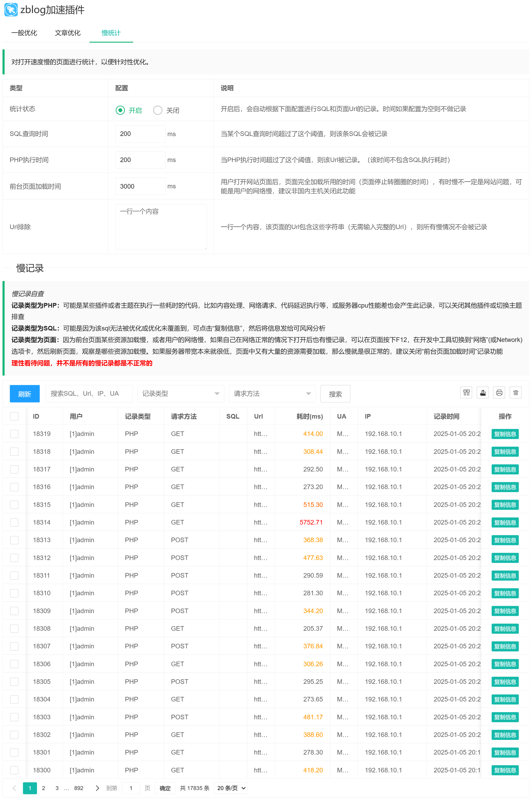
Task: Click the print table icon
Action: [499, 392]
